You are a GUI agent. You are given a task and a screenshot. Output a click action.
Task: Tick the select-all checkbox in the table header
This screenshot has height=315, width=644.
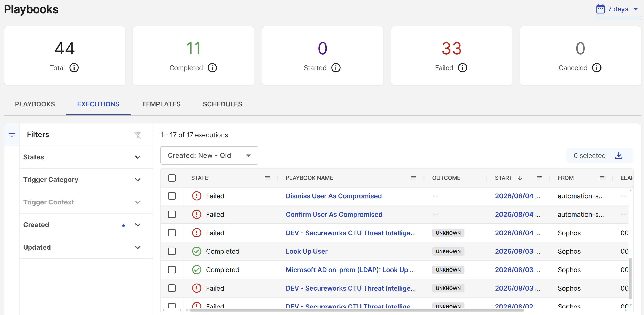(x=172, y=178)
